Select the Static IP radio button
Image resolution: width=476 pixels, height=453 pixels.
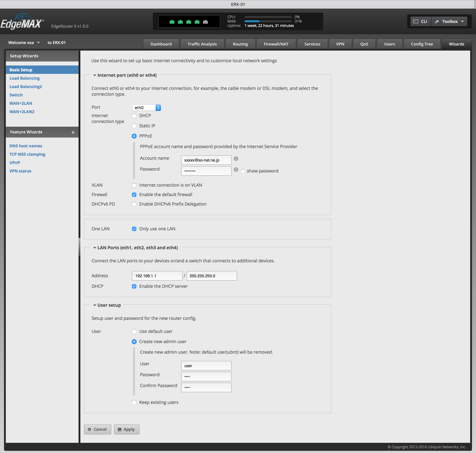[x=134, y=126]
